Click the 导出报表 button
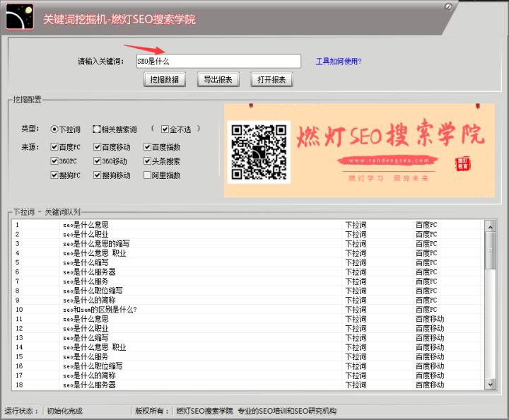Screen dimensions: 509x420 (218, 79)
